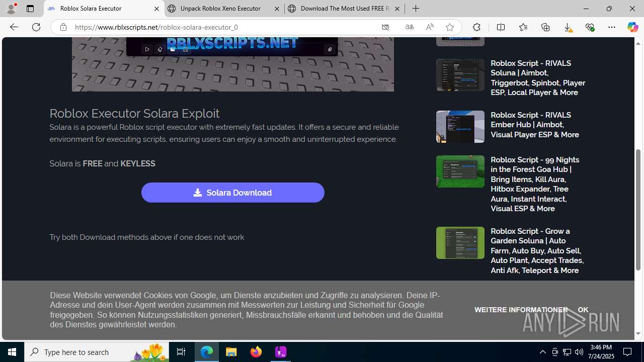The width and height of the screenshot is (644, 362).
Task: Click the scrollbar down arrow
Action: click(638, 334)
